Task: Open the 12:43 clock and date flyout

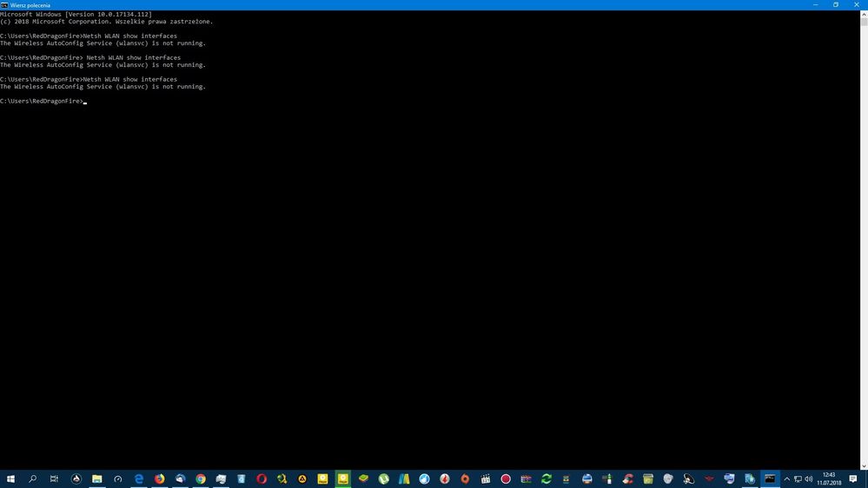Action: pyautogui.click(x=829, y=478)
